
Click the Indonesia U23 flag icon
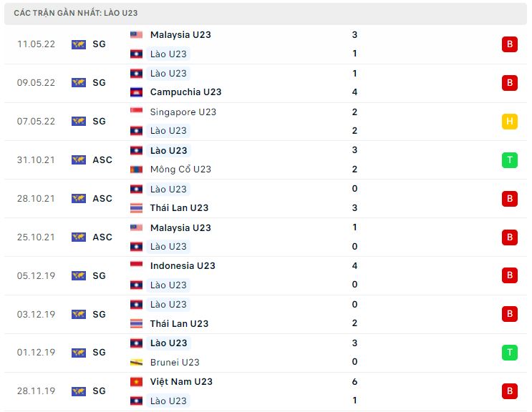(136, 265)
